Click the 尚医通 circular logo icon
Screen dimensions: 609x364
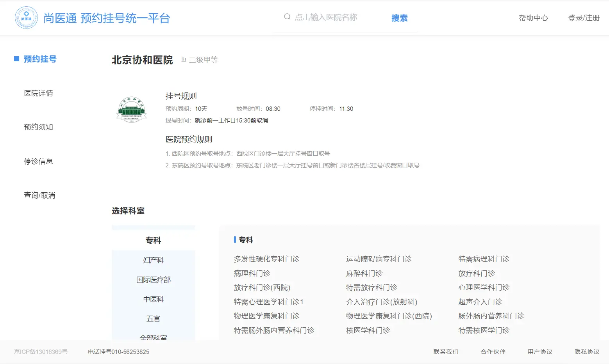tap(26, 18)
